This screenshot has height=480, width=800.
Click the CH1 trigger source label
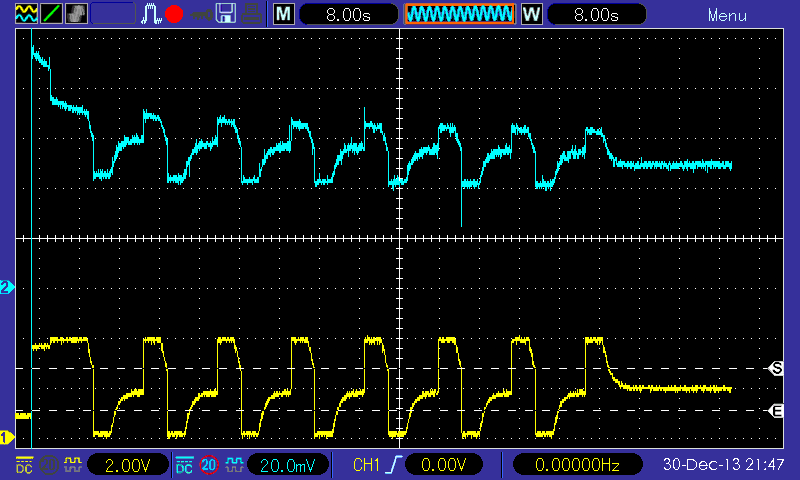click(366, 465)
